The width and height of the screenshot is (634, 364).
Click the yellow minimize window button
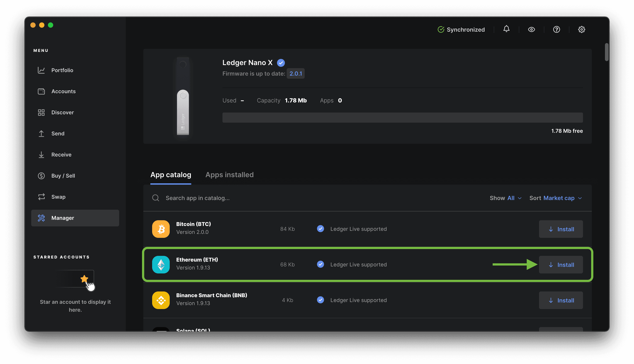[42, 25]
